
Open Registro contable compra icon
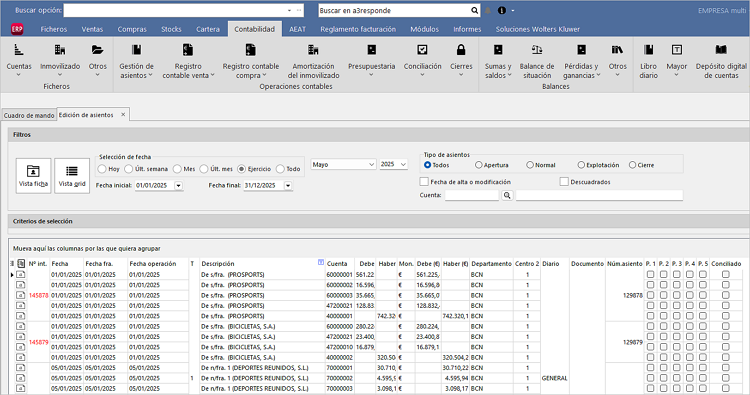pyautogui.click(x=251, y=50)
